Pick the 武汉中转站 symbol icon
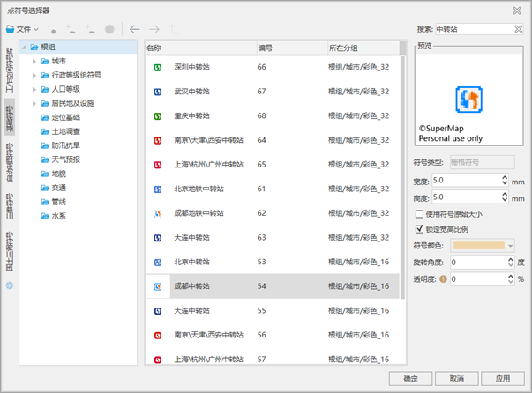 (157, 92)
